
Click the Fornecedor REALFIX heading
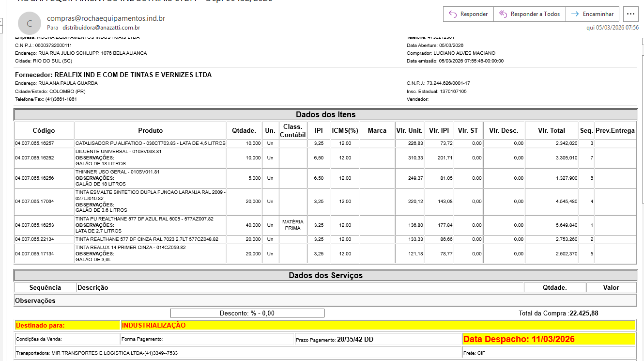113,75
